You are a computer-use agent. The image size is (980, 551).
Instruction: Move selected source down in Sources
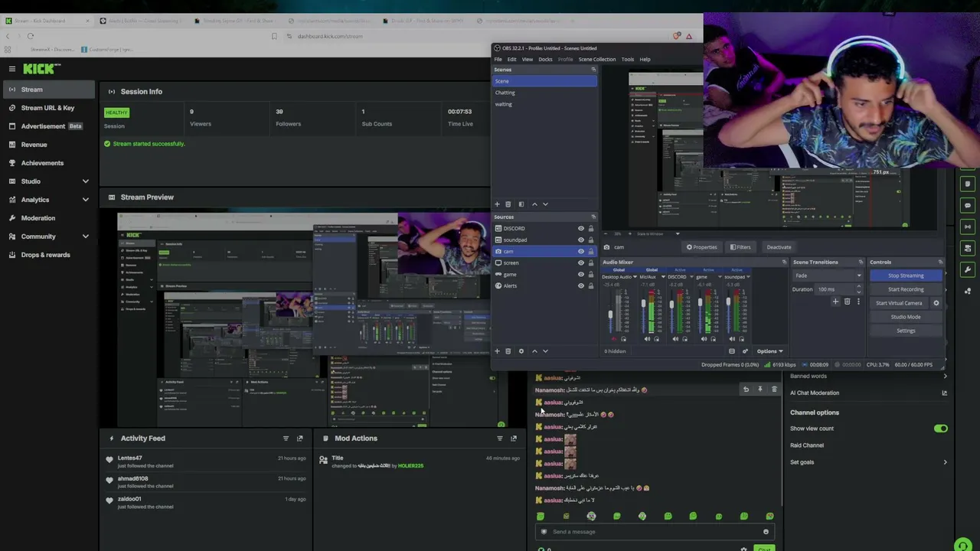[545, 351]
